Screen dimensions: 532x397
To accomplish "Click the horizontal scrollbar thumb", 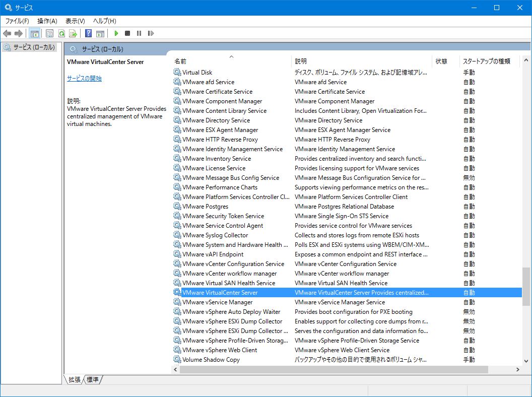I will pyautogui.click(x=334, y=369).
